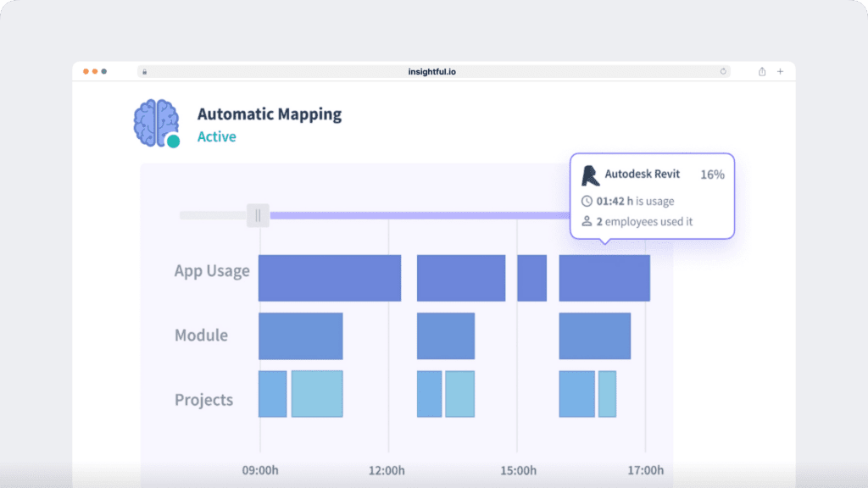This screenshot has width=868, height=488.
Task: Select the first dark Projects block at 09:00h
Action: pyautogui.click(x=272, y=393)
